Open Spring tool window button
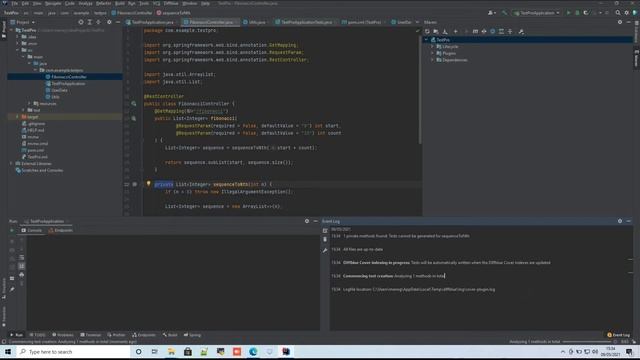Viewport: 640px width, 360px height. 192,335
